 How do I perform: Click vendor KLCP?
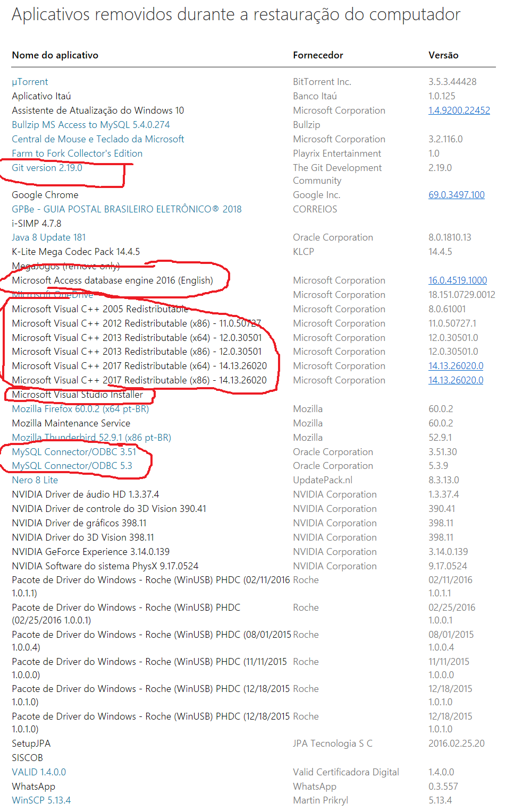click(x=304, y=252)
